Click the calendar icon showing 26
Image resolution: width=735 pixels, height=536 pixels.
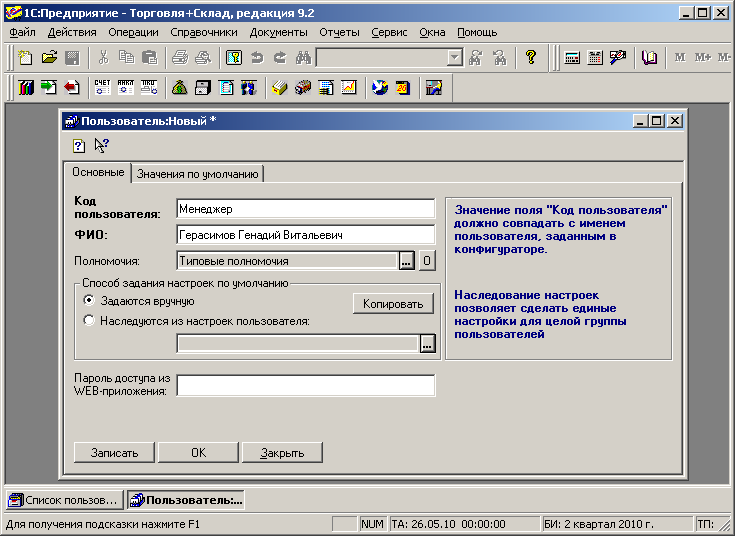point(403,87)
